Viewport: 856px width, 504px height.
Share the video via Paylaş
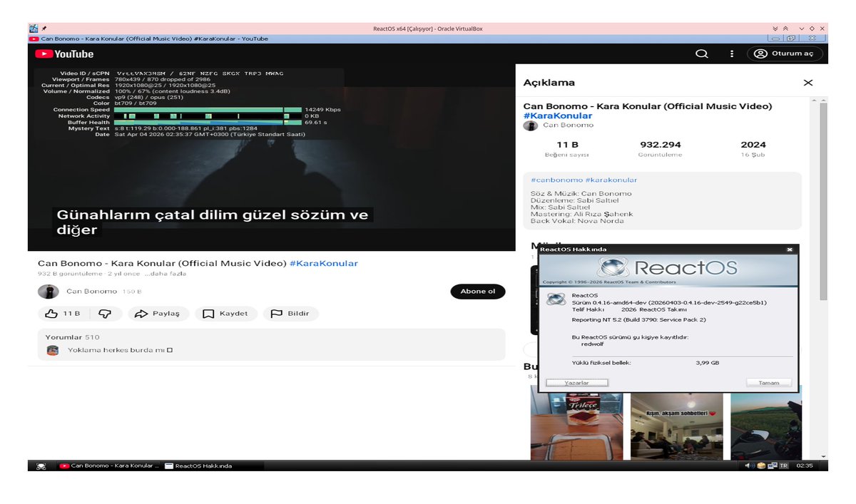coord(158,314)
